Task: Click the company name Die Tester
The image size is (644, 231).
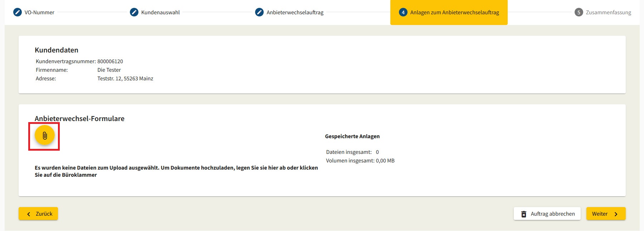Action: (109, 70)
